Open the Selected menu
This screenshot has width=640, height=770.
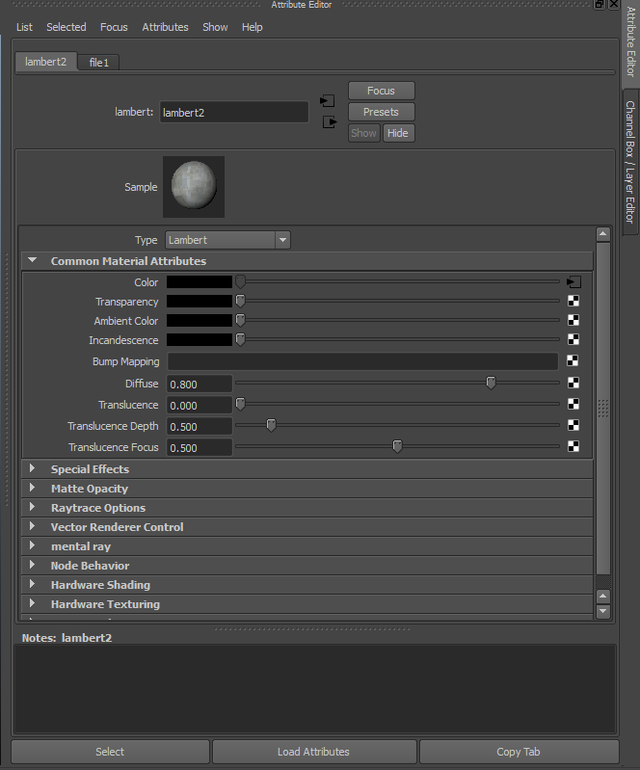pyautogui.click(x=66, y=27)
